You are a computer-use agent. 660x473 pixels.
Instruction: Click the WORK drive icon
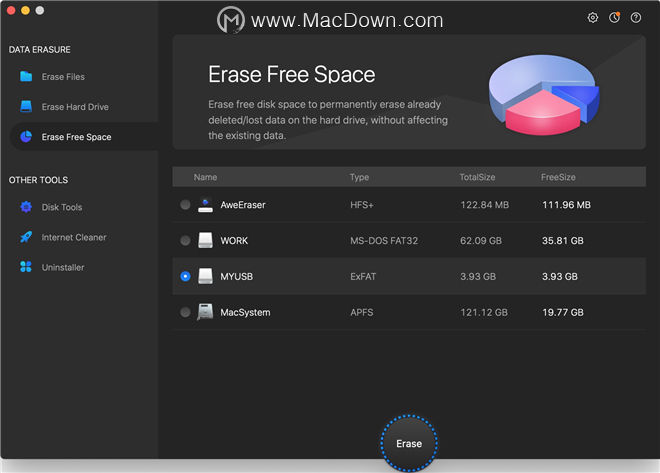[205, 240]
